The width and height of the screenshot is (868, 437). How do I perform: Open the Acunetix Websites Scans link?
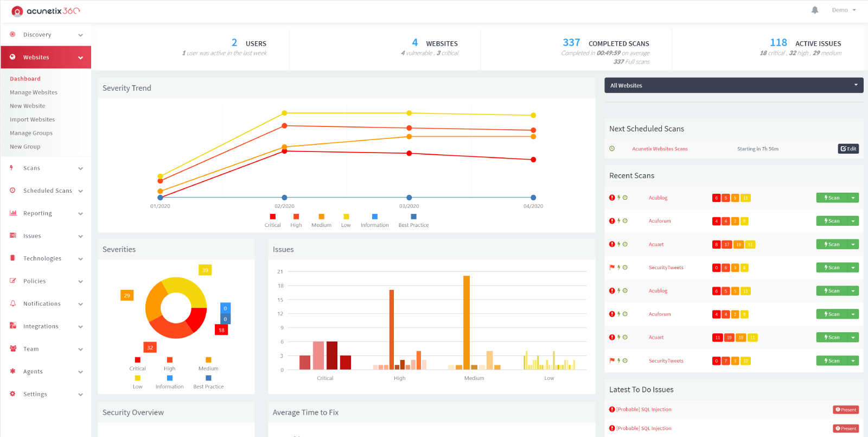coord(660,149)
